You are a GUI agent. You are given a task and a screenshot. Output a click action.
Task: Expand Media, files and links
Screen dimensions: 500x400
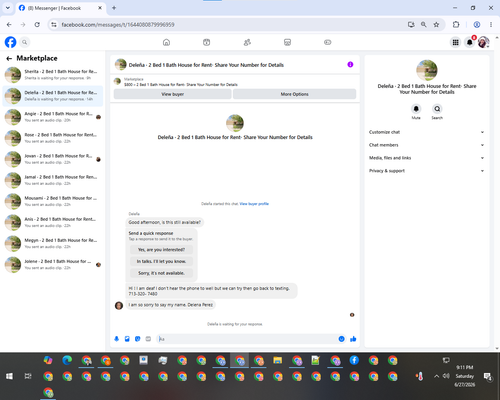[427, 158]
